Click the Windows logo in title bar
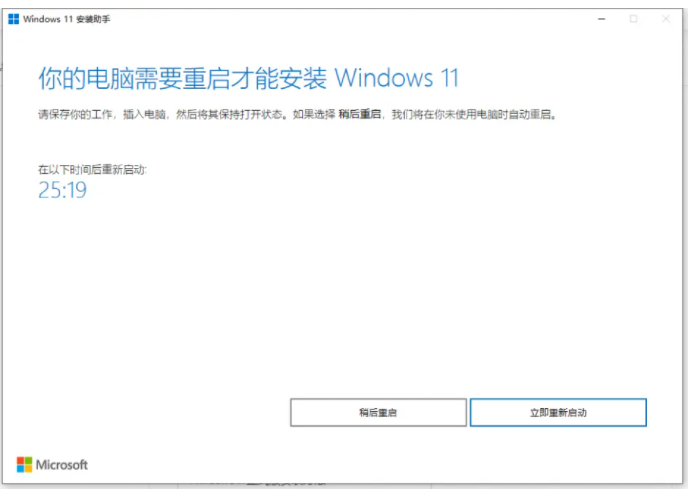692x491 pixels. pyautogui.click(x=14, y=19)
